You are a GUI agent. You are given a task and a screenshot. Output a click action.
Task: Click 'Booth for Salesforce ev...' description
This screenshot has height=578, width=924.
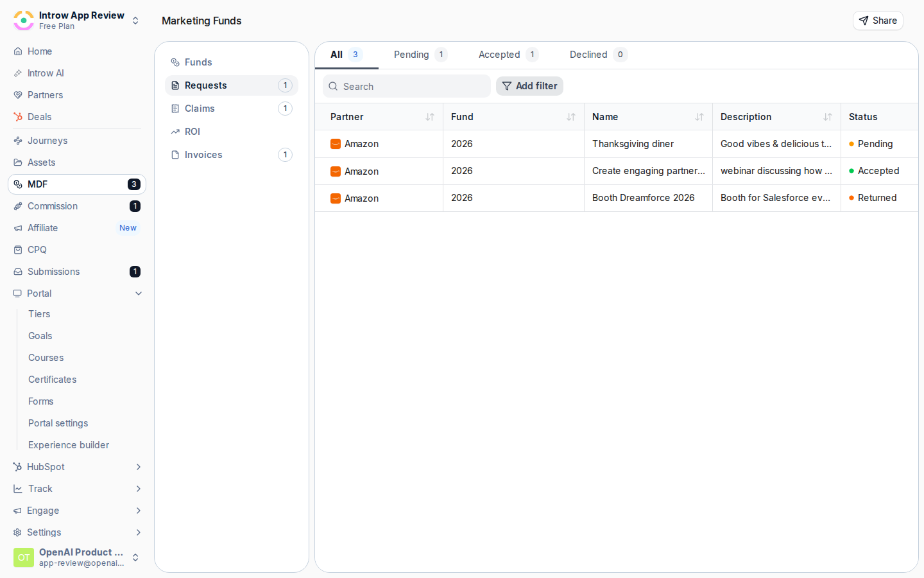(776, 198)
